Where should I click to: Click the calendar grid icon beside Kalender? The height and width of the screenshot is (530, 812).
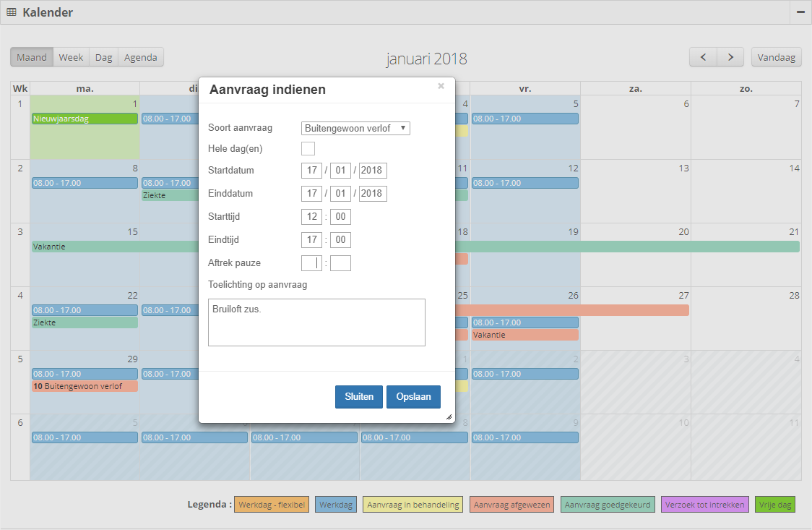[12, 12]
